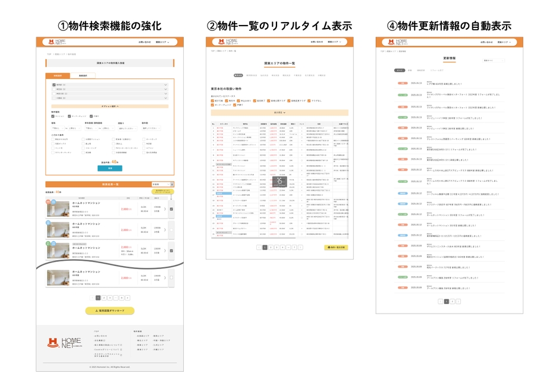Click the HOME NET logo in left mockup header
Image resolution: width=559 pixels, height=392 pixels.
[x=57, y=42]
